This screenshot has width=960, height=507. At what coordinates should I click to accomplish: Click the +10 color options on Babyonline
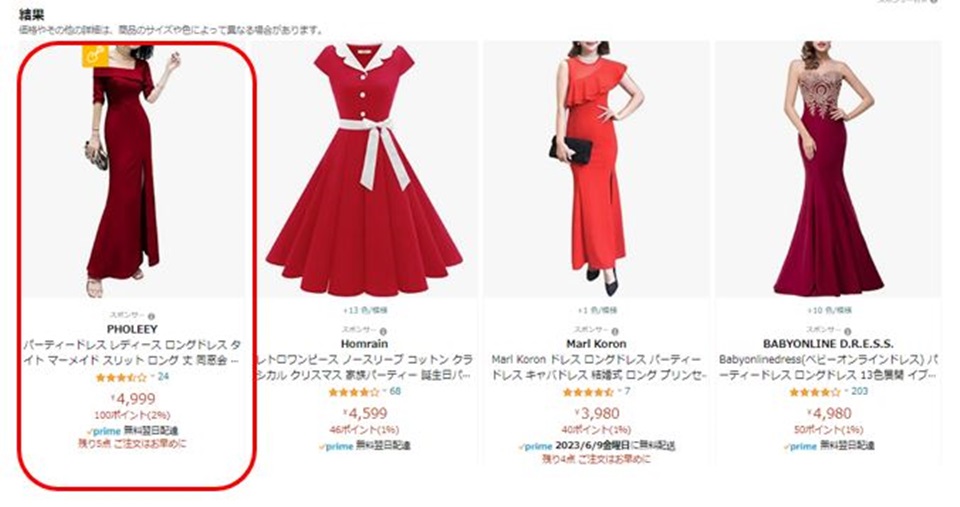pos(828,310)
